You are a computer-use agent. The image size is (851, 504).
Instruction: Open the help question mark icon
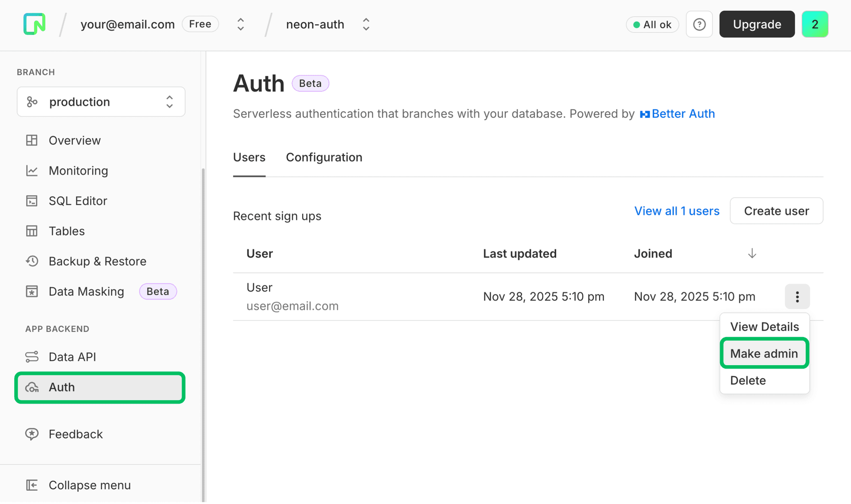pos(699,24)
